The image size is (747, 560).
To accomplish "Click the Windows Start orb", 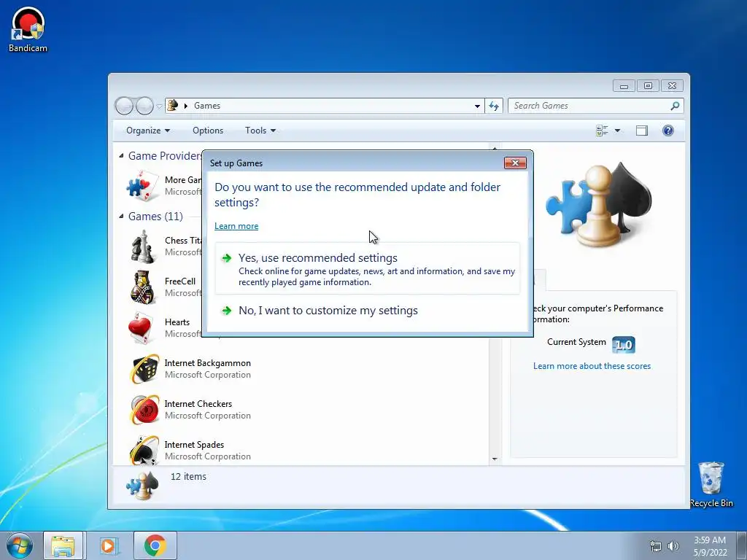I will coord(20,546).
